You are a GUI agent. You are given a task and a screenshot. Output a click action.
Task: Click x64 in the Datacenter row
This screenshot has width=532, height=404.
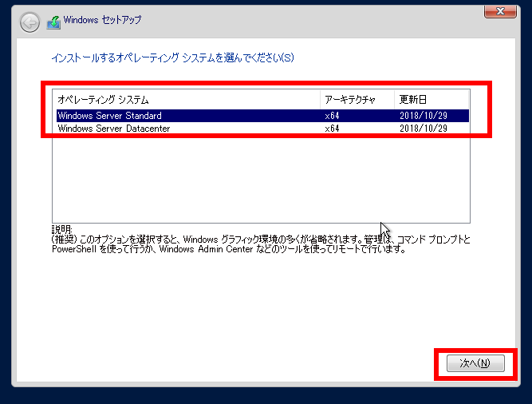pos(332,129)
